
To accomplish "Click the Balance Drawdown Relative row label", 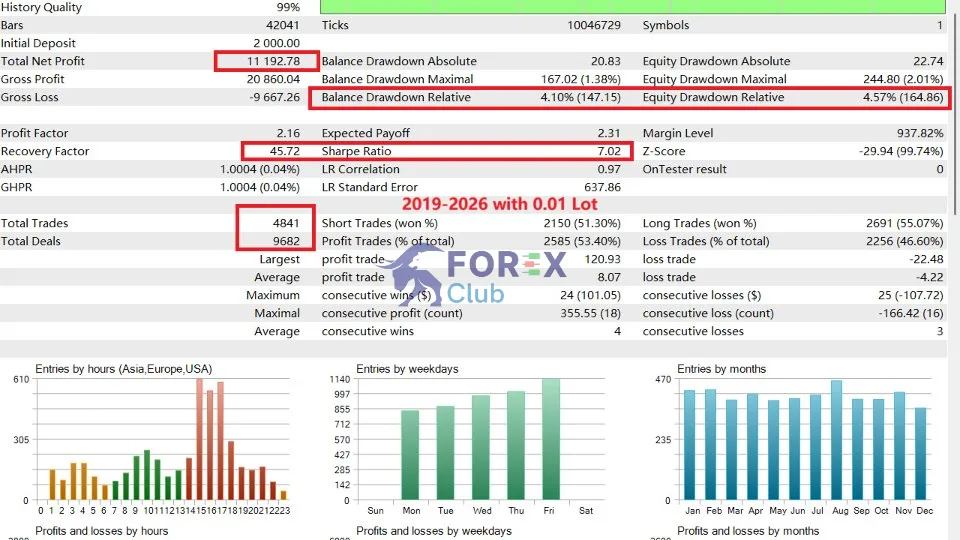I will [396, 97].
